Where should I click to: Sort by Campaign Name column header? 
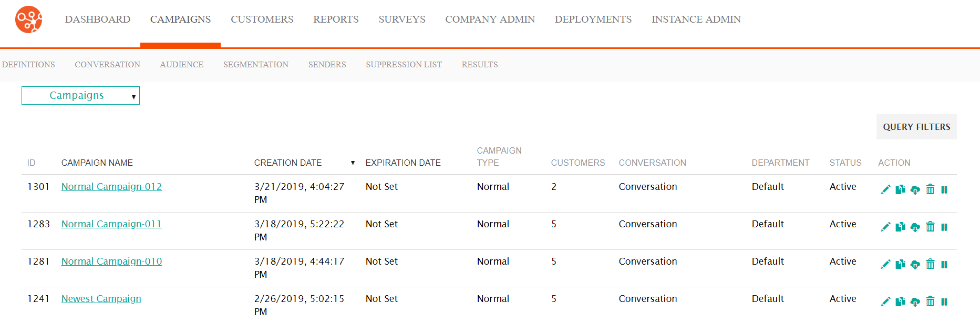pyautogui.click(x=97, y=163)
